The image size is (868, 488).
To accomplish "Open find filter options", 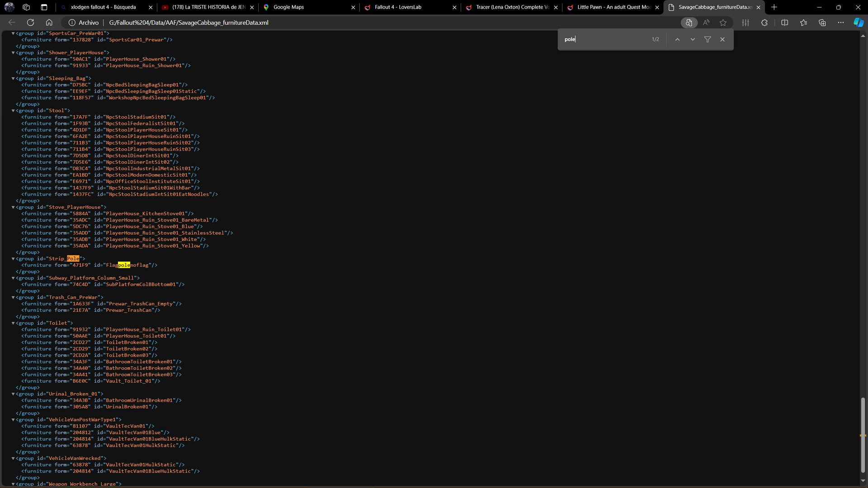I will pos(708,39).
